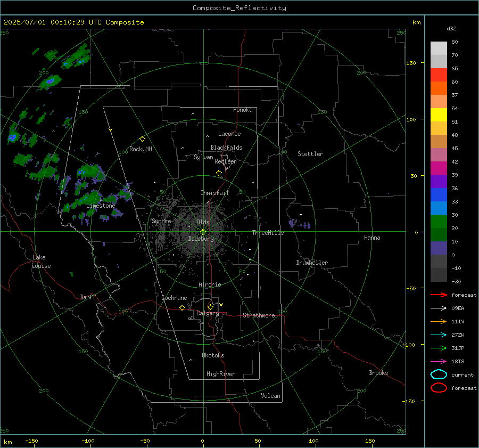Click the 09EA legend label

tap(458, 308)
